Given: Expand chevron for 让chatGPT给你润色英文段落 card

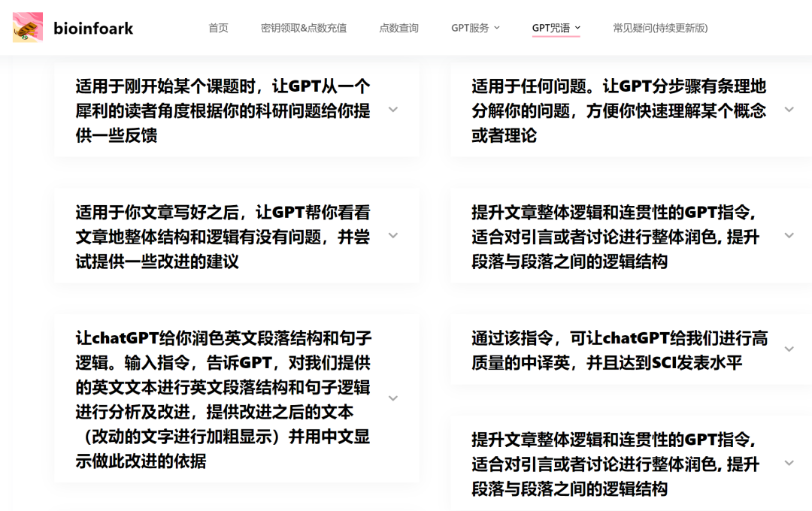Looking at the screenshot, I should tap(393, 398).
